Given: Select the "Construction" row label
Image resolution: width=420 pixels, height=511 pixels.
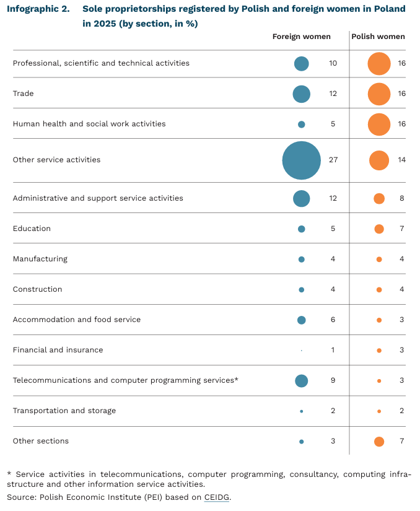Looking at the screenshot, I should [38, 289].
